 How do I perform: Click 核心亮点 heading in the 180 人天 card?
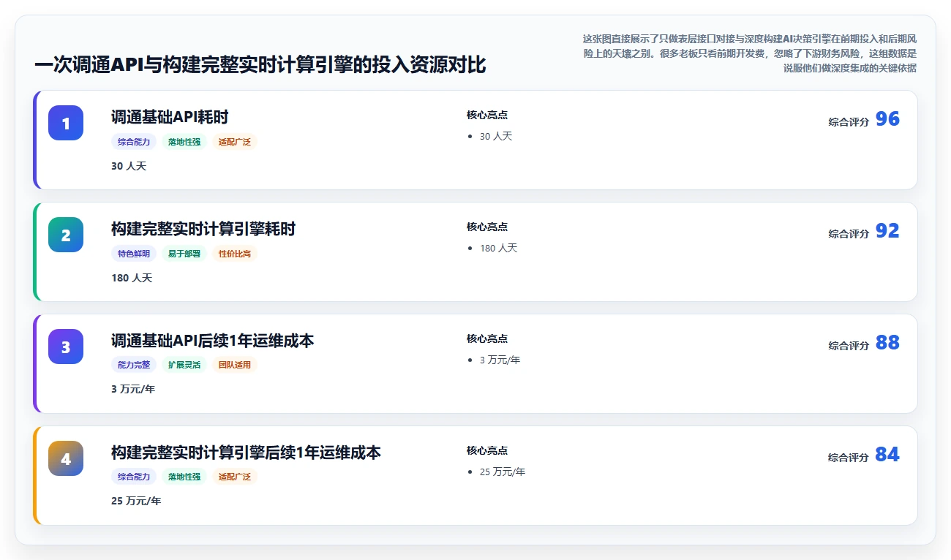[x=487, y=227]
